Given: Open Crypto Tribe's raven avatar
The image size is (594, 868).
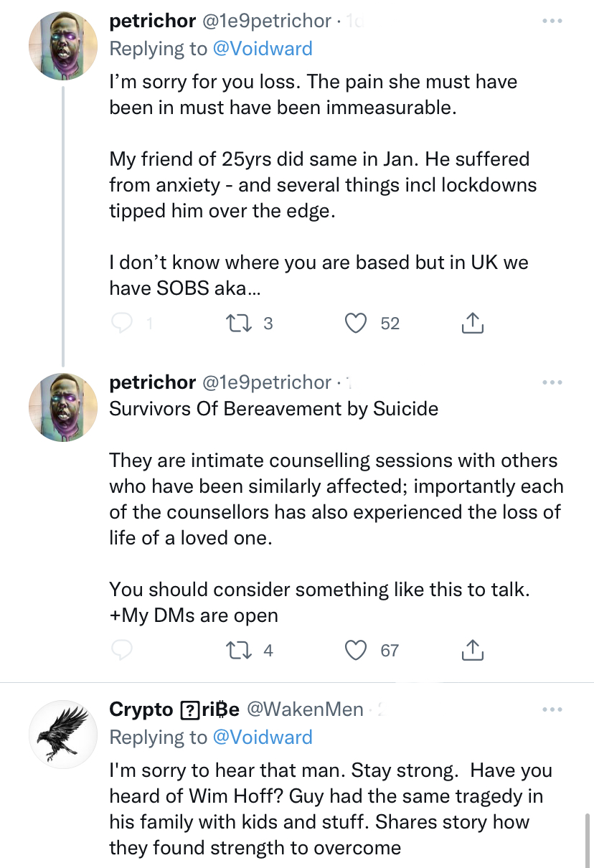Looking at the screenshot, I should 62,734.
